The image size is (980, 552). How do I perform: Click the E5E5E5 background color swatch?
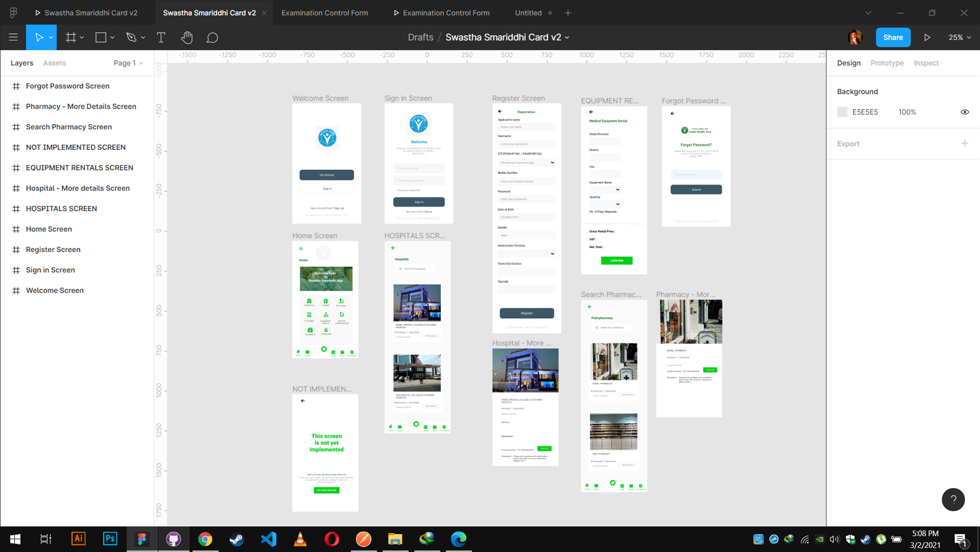click(842, 112)
